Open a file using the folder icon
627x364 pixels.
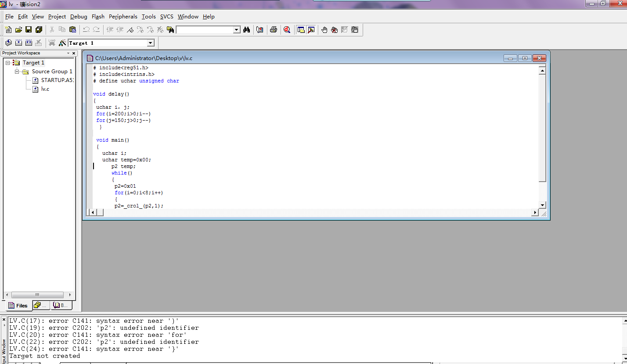click(18, 30)
